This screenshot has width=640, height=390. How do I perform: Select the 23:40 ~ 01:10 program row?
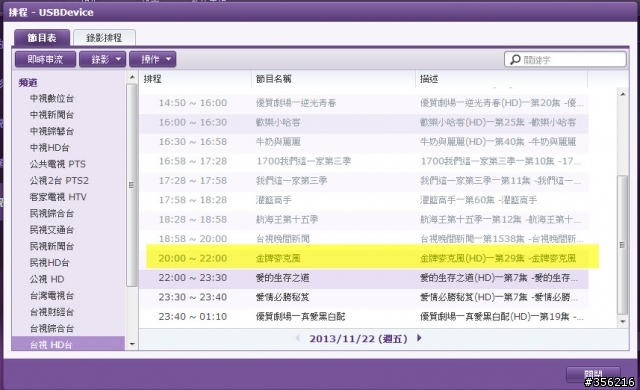(364, 317)
